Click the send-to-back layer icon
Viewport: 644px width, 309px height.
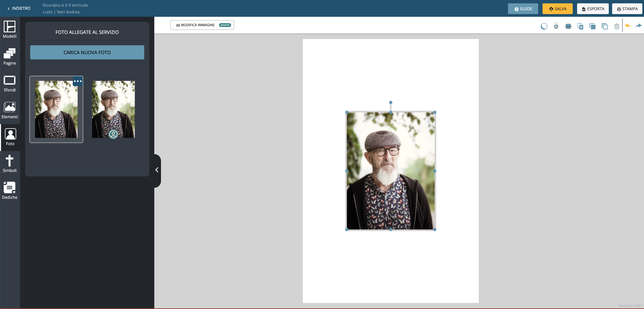(x=604, y=26)
